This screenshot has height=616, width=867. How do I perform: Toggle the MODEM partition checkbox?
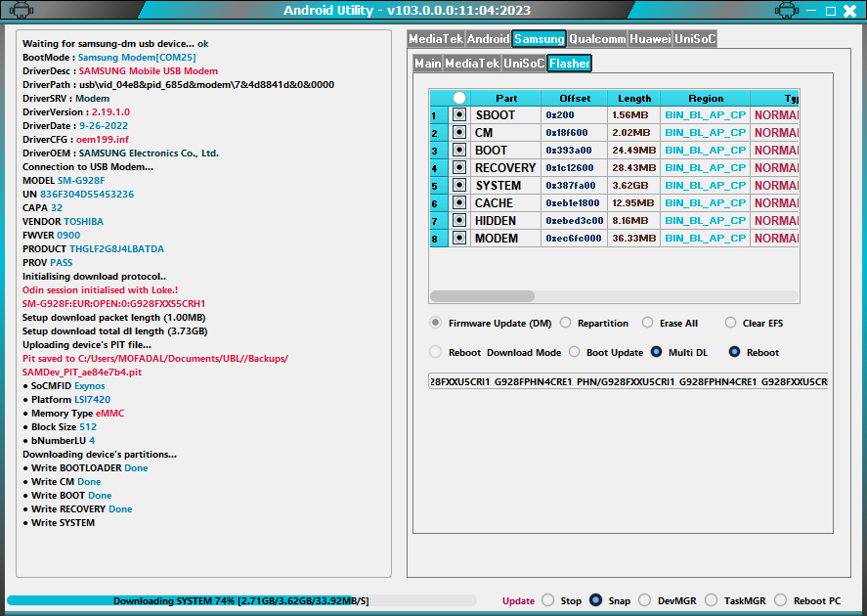pyautogui.click(x=459, y=239)
